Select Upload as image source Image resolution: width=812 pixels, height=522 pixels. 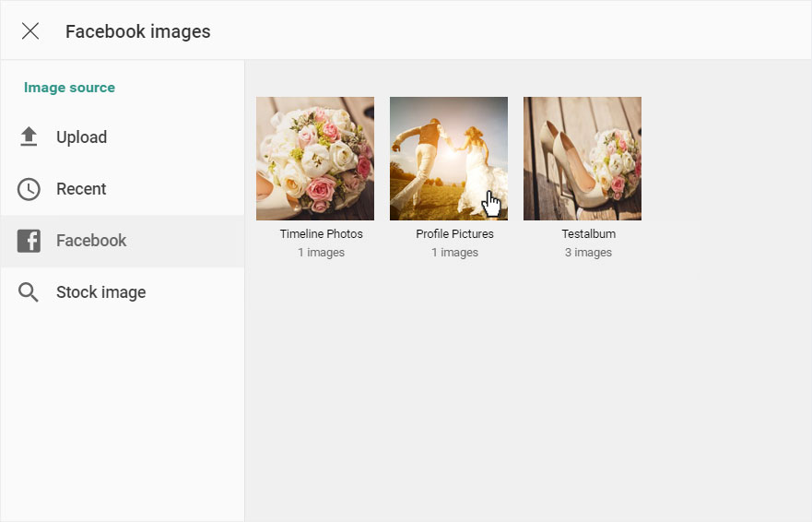123,137
